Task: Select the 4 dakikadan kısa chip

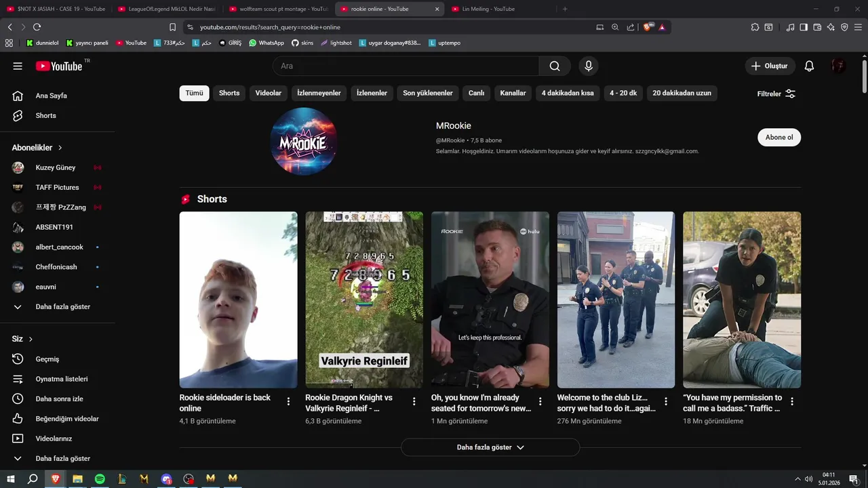Action: pos(568,93)
